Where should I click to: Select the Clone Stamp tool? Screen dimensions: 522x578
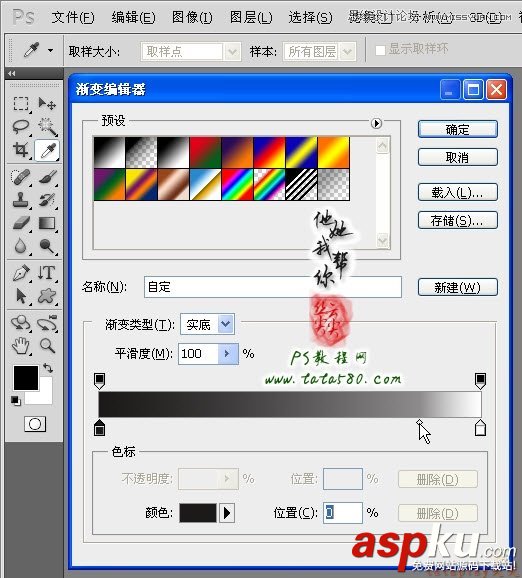(x=21, y=200)
